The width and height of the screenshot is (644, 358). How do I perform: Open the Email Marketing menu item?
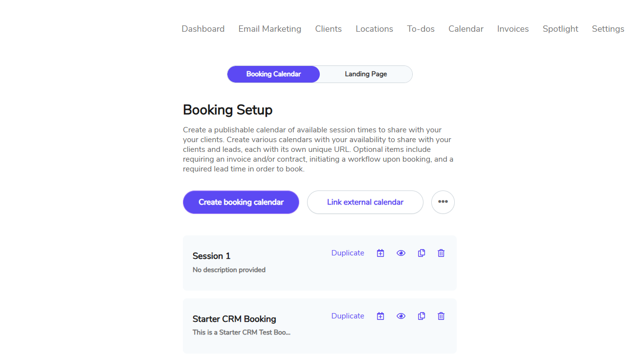tap(270, 29)
